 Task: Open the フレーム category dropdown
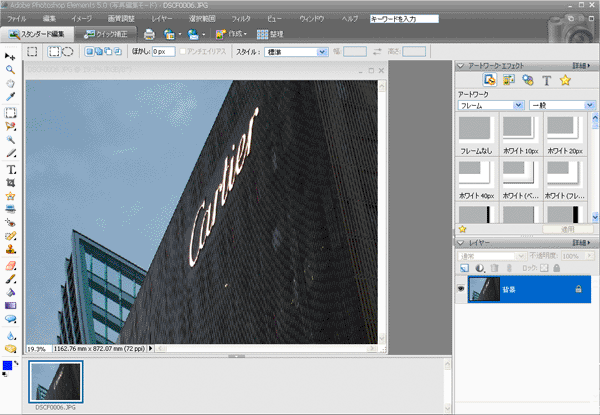pyautogui.click(x=490, y=105)
